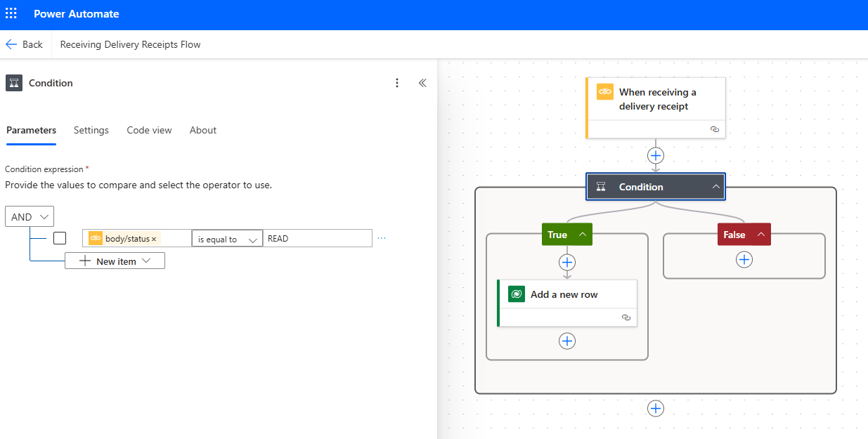Switch to the Parameters tab
This screenshot has height=439, width=868.
[x=31, y=130]
